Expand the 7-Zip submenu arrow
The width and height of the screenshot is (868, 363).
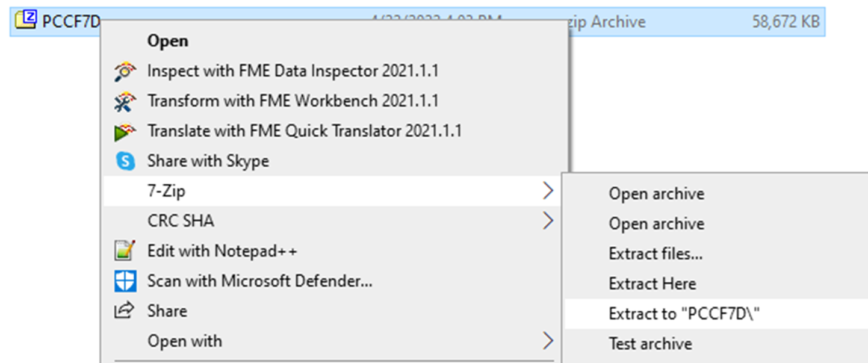click(x=548, y=190)
